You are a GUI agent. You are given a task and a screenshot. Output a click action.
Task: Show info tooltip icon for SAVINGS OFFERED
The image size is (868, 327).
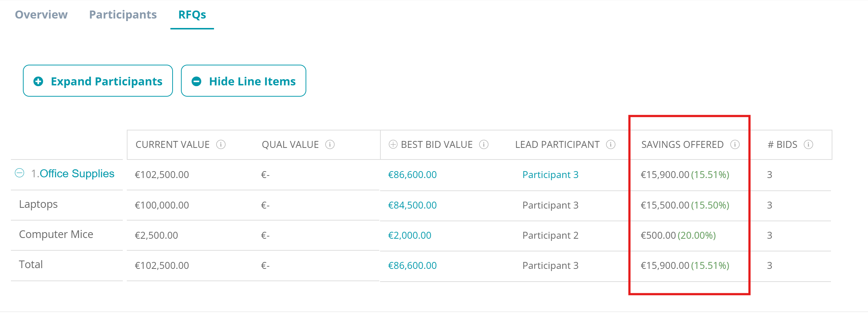(x=735, y=145)
